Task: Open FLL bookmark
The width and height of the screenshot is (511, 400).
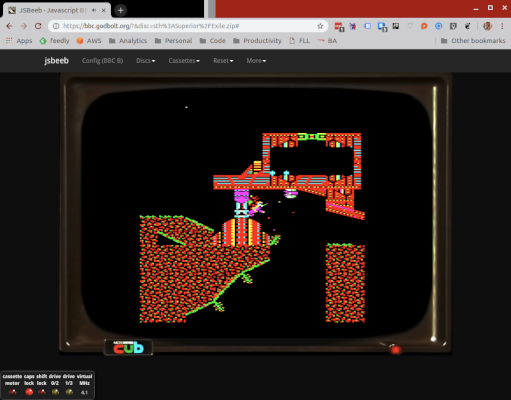Action: tap(300, 41)
